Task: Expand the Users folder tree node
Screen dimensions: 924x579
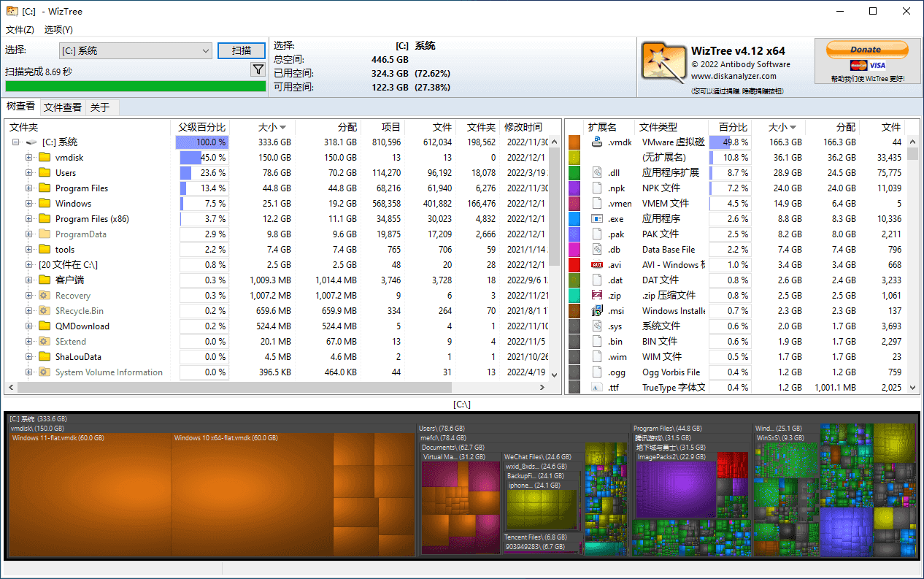Action: 29,173
